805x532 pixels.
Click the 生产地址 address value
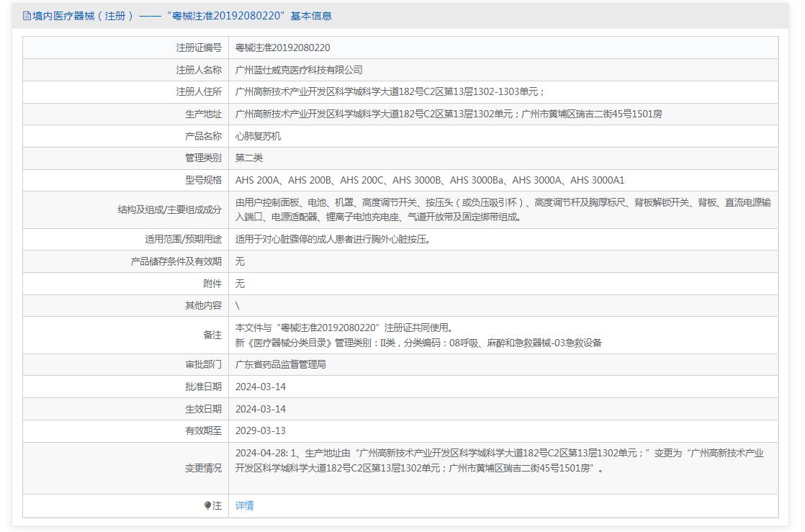(449, 114)
